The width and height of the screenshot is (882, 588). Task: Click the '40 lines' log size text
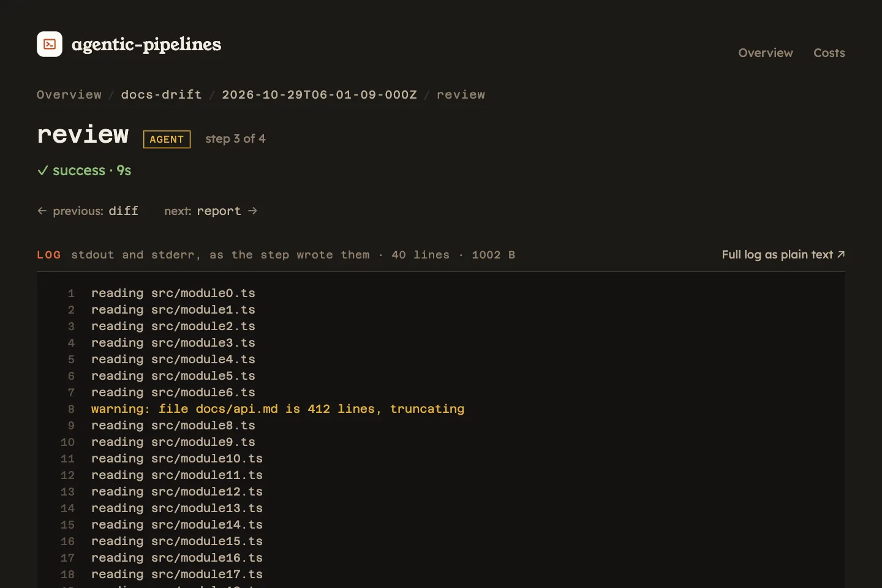[x=420, y=255]
